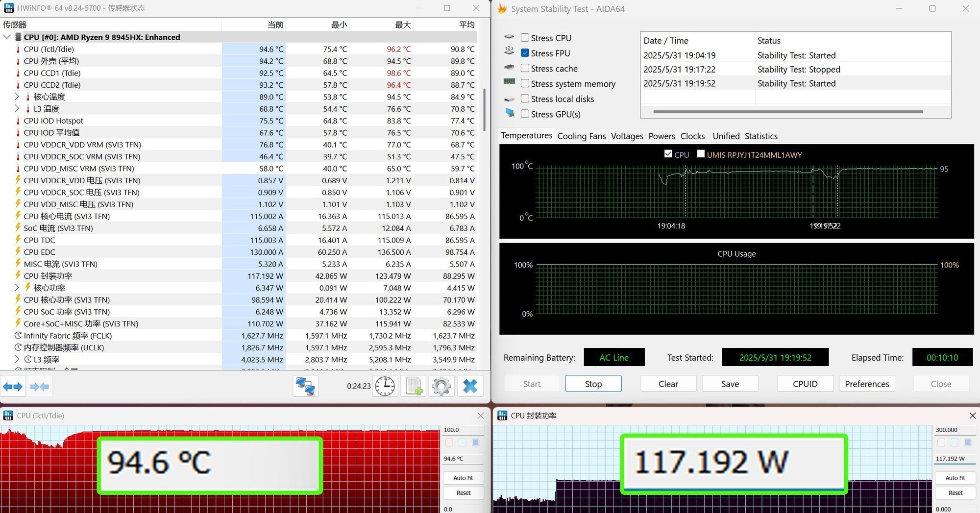Click the log file with plus icon
This screenshot has height=513, width=980.
coord(413,386)
